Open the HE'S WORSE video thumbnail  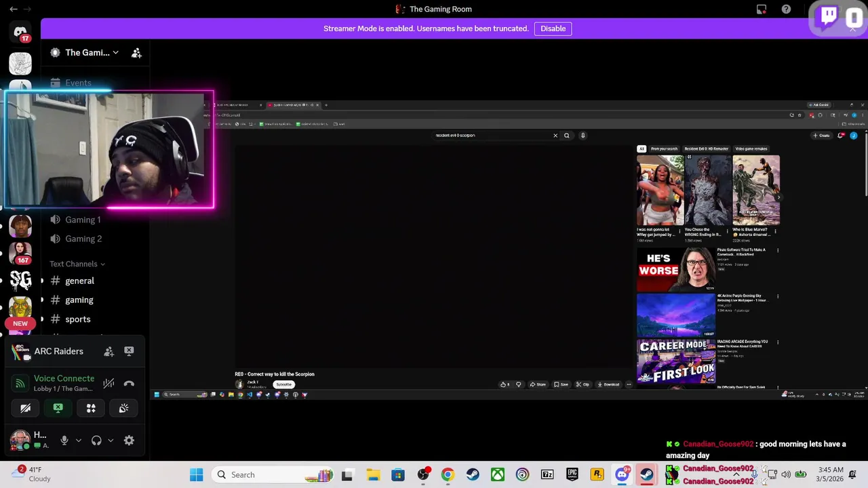click(675, 269)
